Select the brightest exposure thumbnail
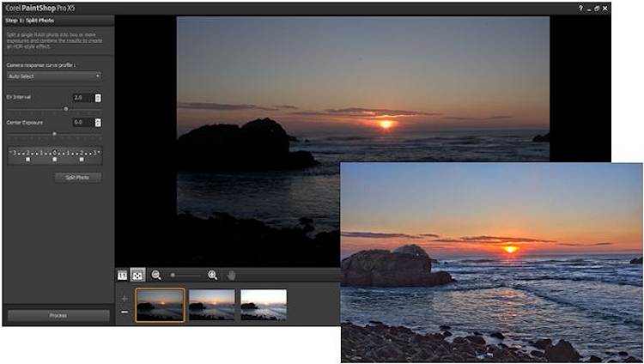The width and height of the screenshot is (644, 364). pos(263,305)
